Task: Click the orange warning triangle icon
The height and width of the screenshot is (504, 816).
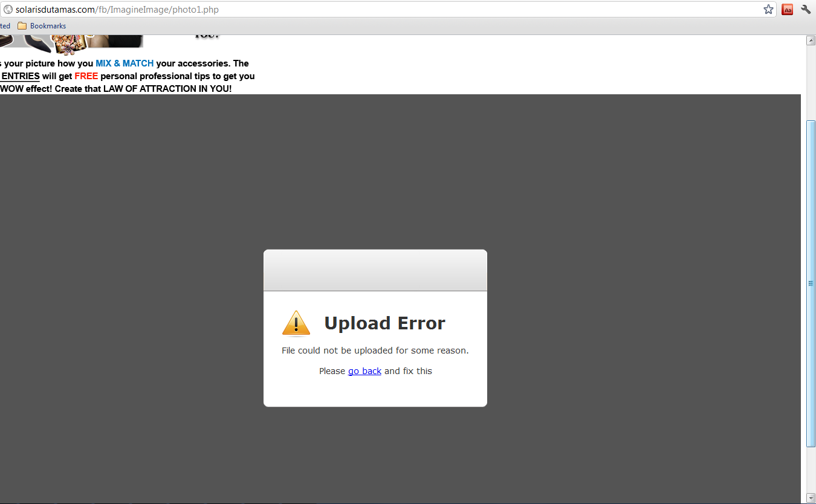Action: tap(296, 323)
